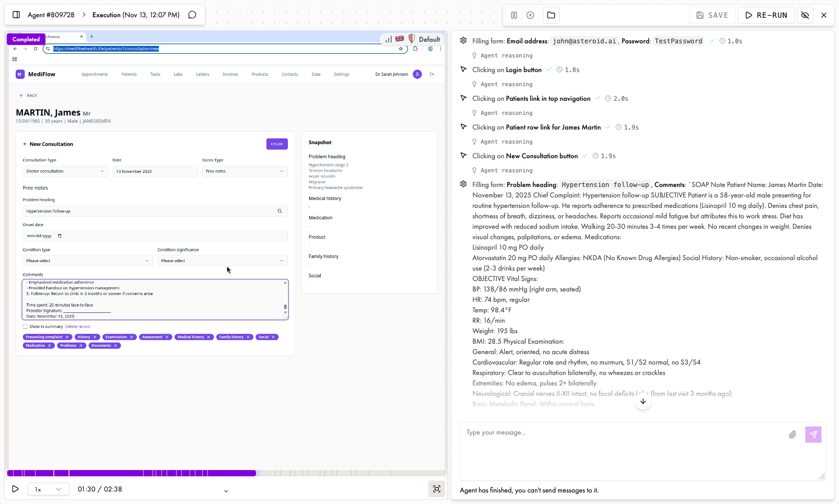Click the send message arrow button
Viewport: 839px width, 504px height.
[813, 435]
